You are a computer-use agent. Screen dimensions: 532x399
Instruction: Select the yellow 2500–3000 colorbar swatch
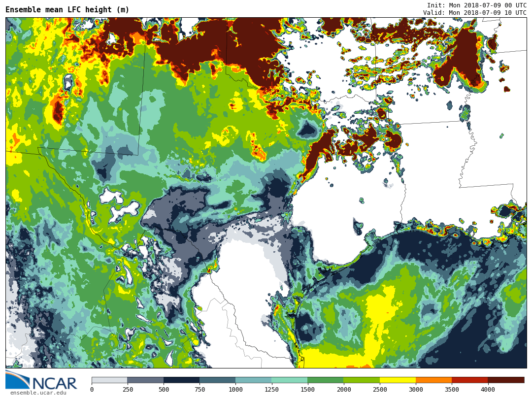pos(398,380)
